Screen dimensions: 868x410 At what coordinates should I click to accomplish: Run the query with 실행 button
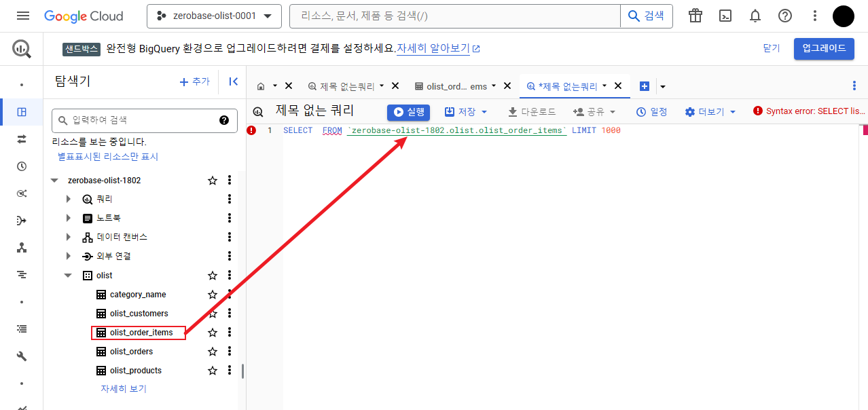click(409, 111)
